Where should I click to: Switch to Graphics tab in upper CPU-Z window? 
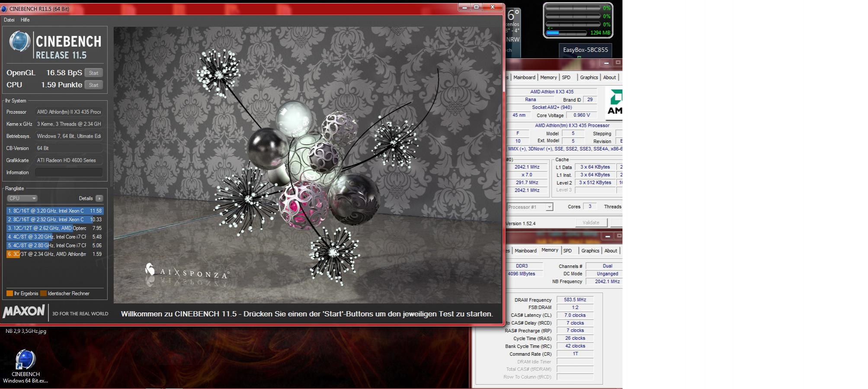(589, 77)
